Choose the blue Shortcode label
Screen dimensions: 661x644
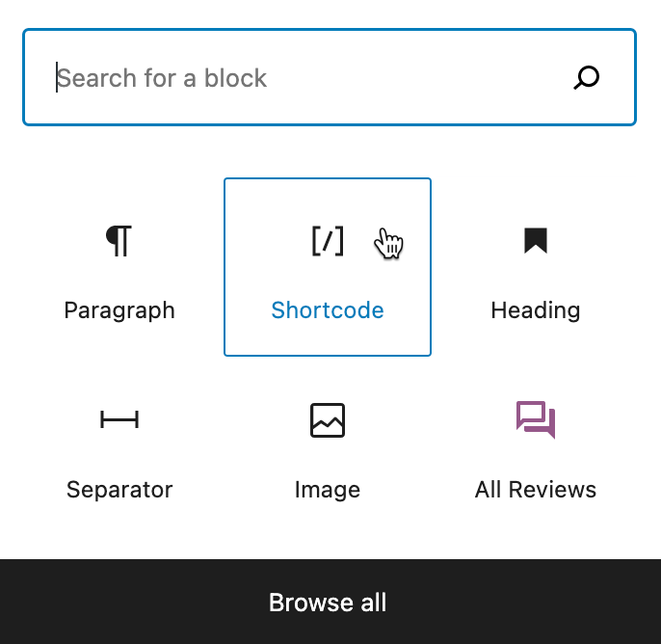(x=328, y=310)
